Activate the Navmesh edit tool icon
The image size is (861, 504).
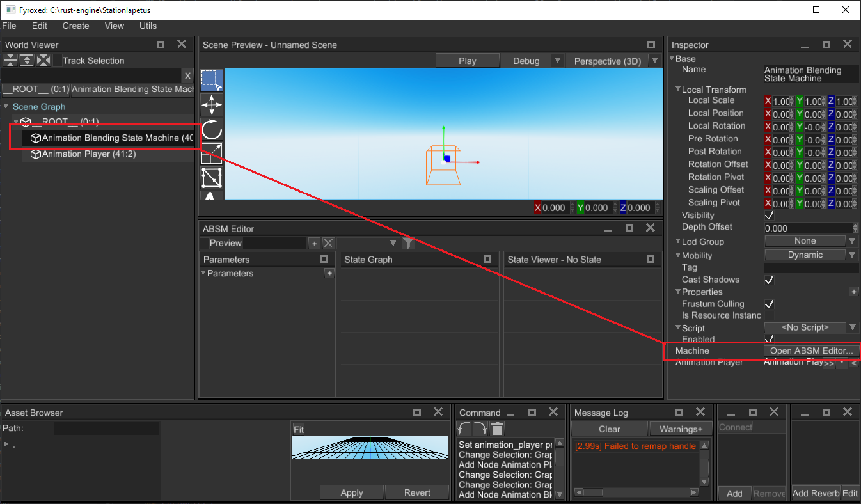coord(212,178)
